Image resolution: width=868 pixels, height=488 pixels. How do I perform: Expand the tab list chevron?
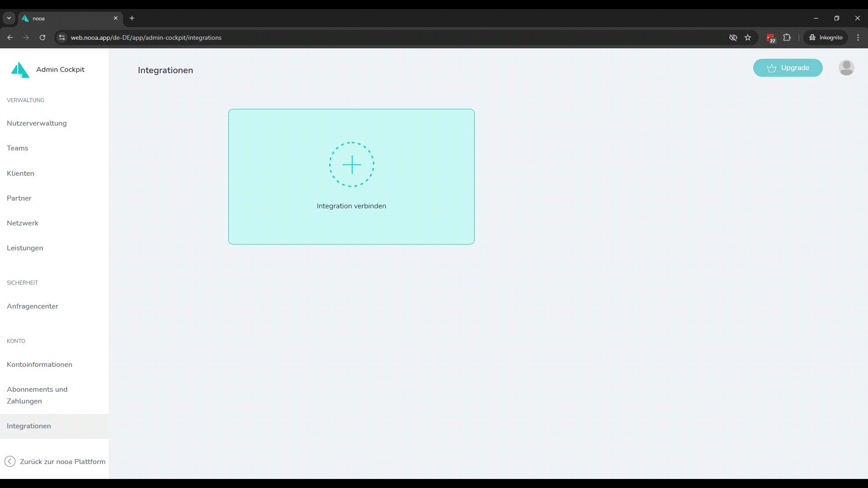[x=9, y=18]
